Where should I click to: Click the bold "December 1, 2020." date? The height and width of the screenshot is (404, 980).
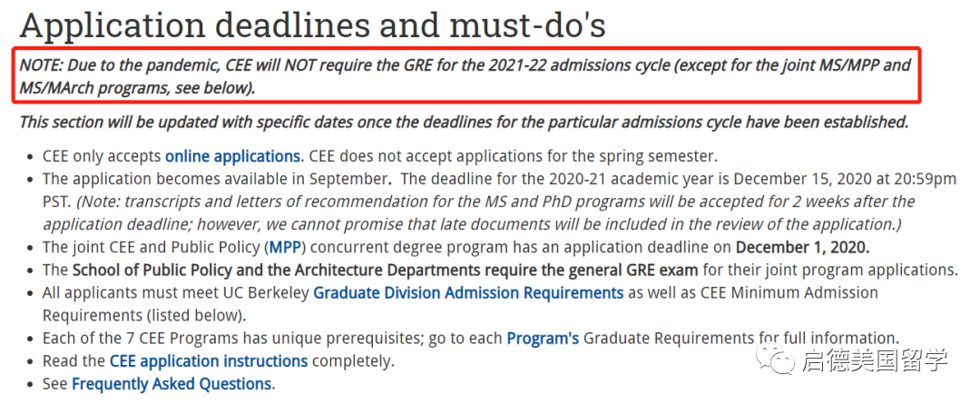click(802, 247)
